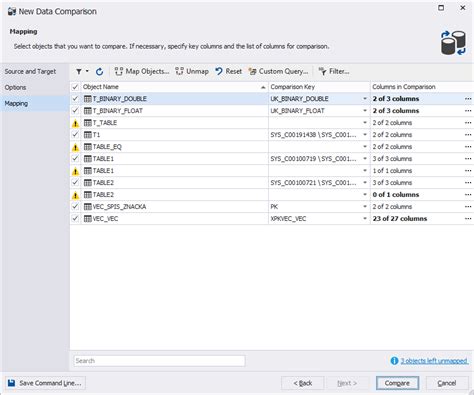The image size is (474, 395).
Task: Uncheck the T1 row checkbox
Action: [x=75, y=135]
